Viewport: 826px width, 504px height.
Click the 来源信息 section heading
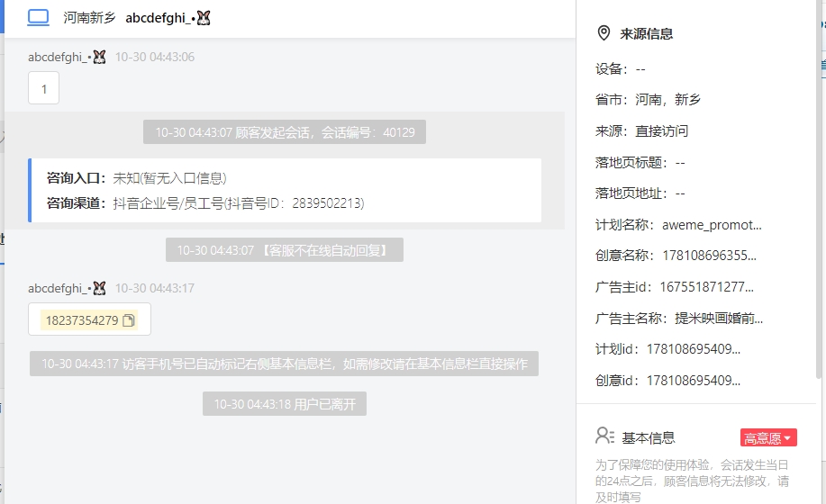coord(647,33)
